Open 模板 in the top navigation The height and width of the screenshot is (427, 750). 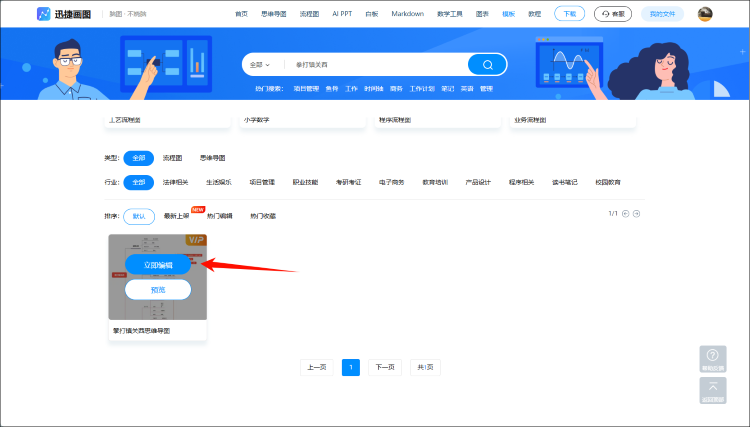[x=508, y=14]
